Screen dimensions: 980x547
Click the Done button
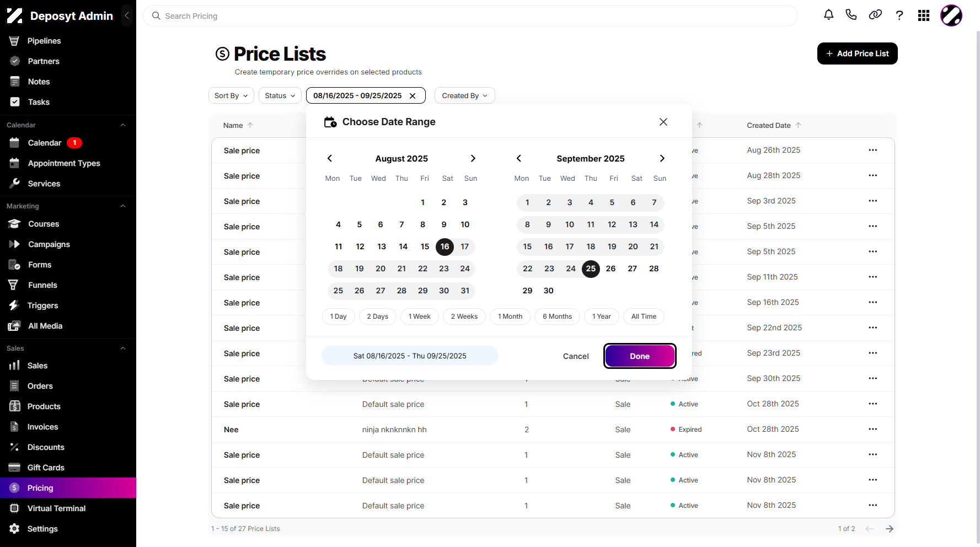(640, 356)
